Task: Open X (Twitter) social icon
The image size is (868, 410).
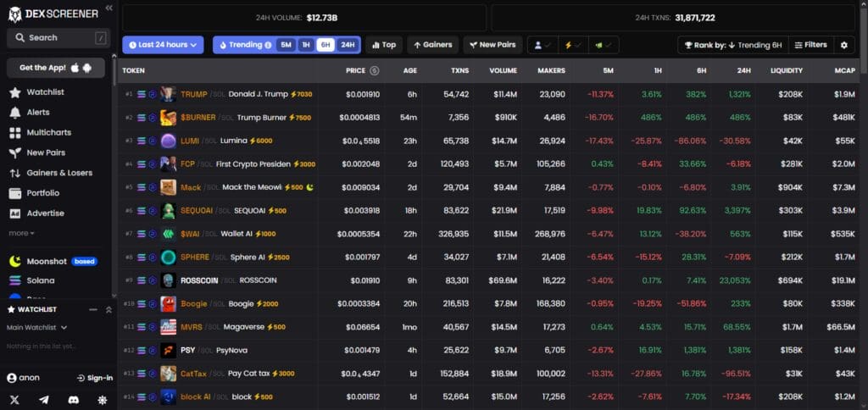Action: (x=14, y=400)
